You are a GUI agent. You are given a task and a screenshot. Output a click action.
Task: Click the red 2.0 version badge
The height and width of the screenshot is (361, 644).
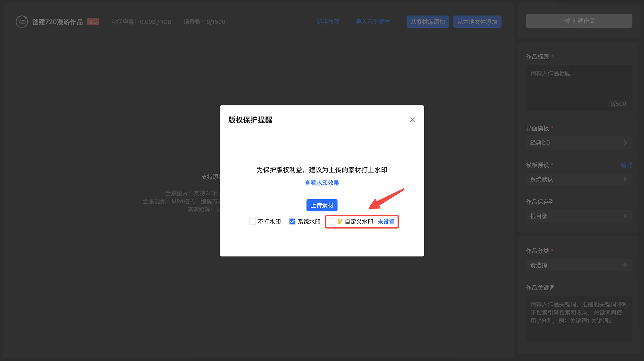[x=93, y=22]
